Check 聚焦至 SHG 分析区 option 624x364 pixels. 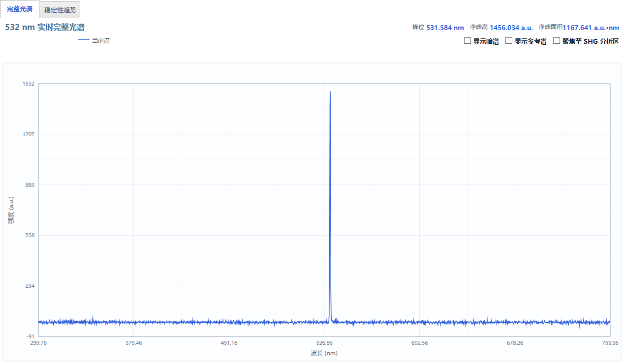click(x=557, y=41)
